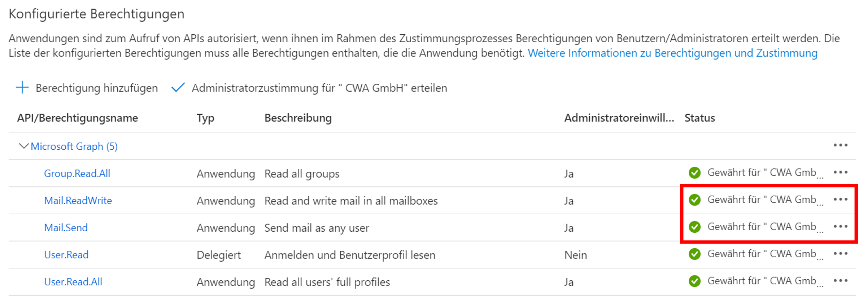Click the Berechtigung hinzufügen button
The image size is (868, 298).
pos(96,88)
